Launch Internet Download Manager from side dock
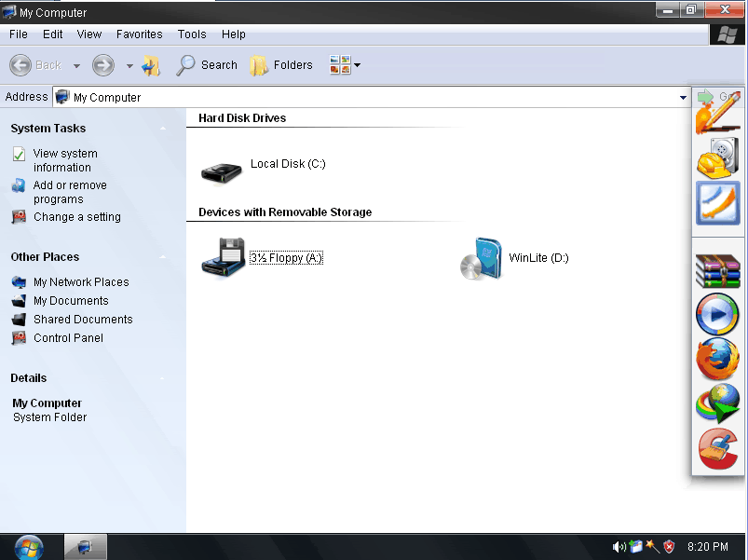The width and height of the screenshot is (748, 560). click(717, 403)
